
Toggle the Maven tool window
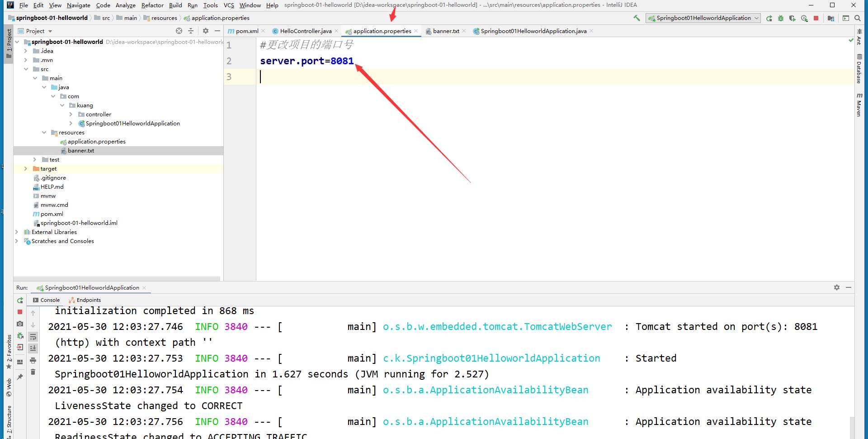(859, 105)
